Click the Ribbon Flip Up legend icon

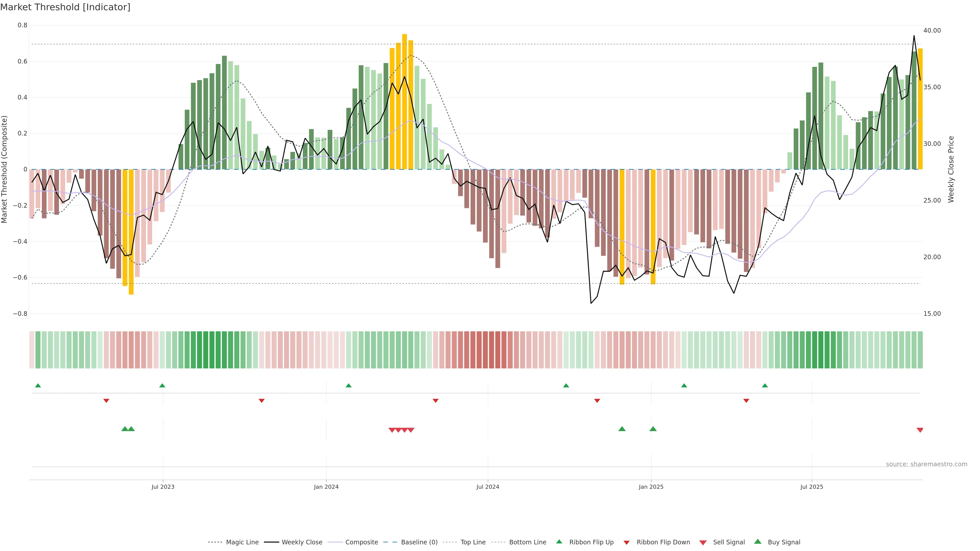(559, 542)
